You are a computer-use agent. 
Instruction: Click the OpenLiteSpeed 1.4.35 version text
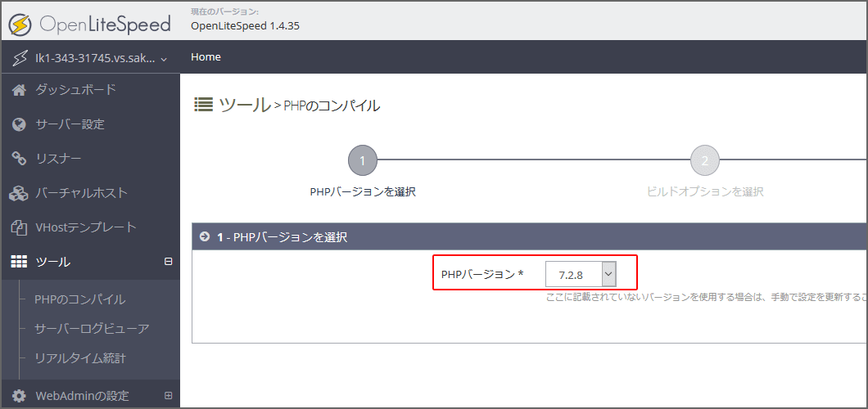pos(245,26)
